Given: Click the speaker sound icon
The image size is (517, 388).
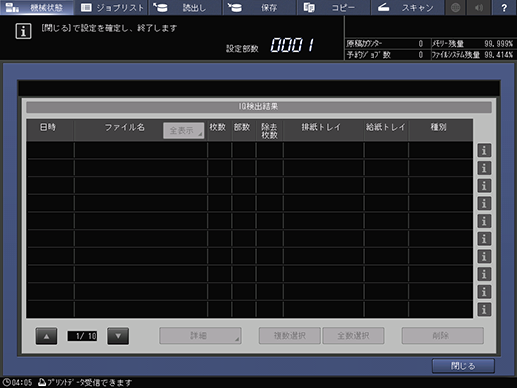Looking at the screenshot, I should click(479, 7).
